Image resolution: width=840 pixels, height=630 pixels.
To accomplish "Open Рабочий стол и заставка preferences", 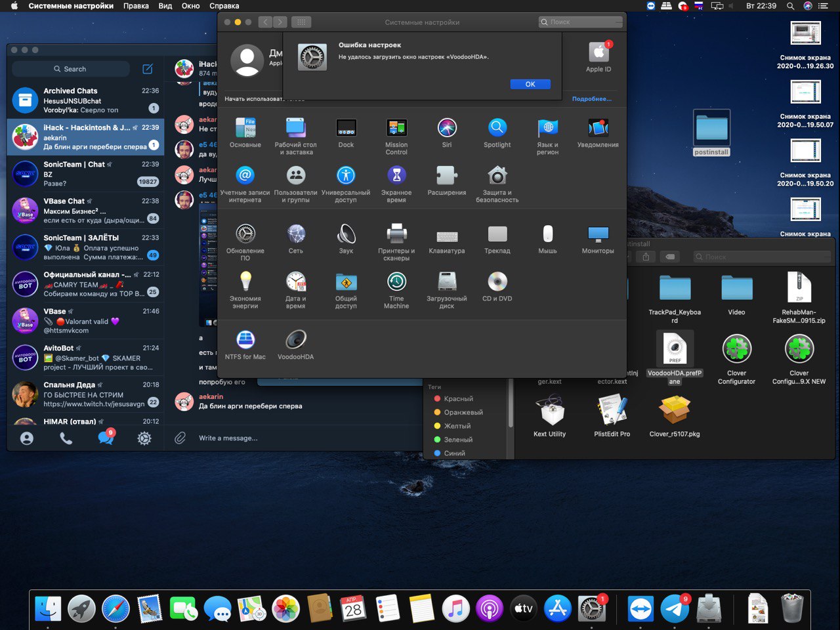I will 296,136.
